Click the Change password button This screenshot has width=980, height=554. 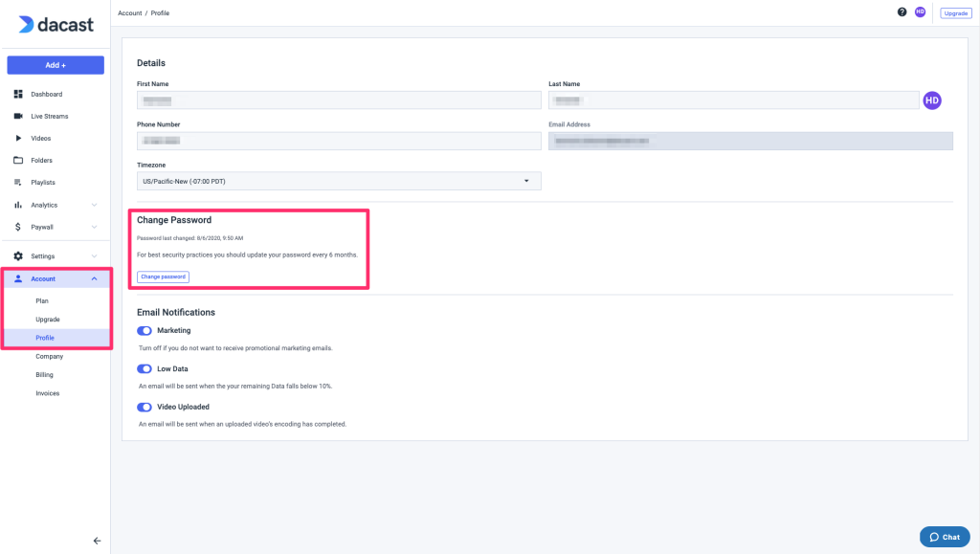tap(163, 277)
